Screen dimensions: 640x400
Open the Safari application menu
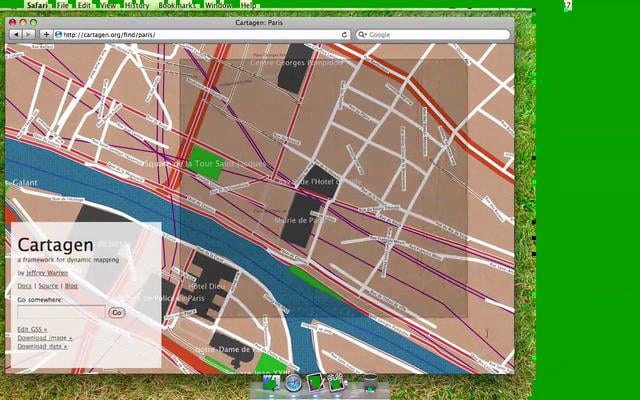coord(36,5)
